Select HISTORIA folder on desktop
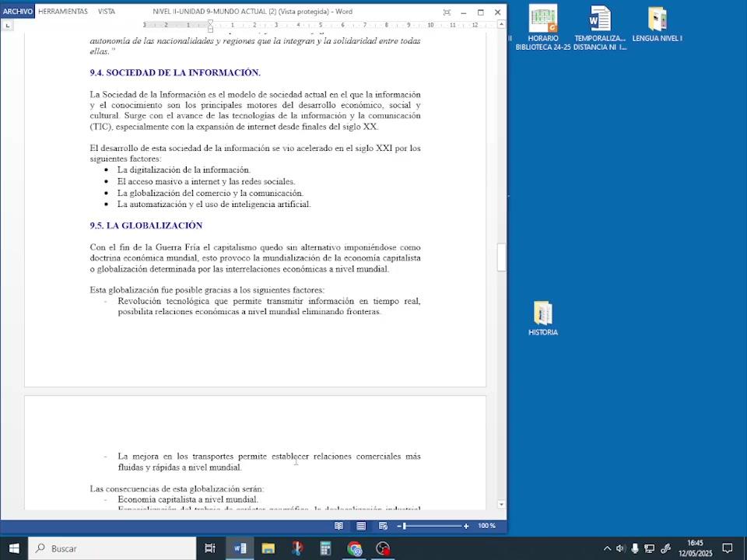The width and height of the screenshot is (747, 560). (x=542, y=318)
